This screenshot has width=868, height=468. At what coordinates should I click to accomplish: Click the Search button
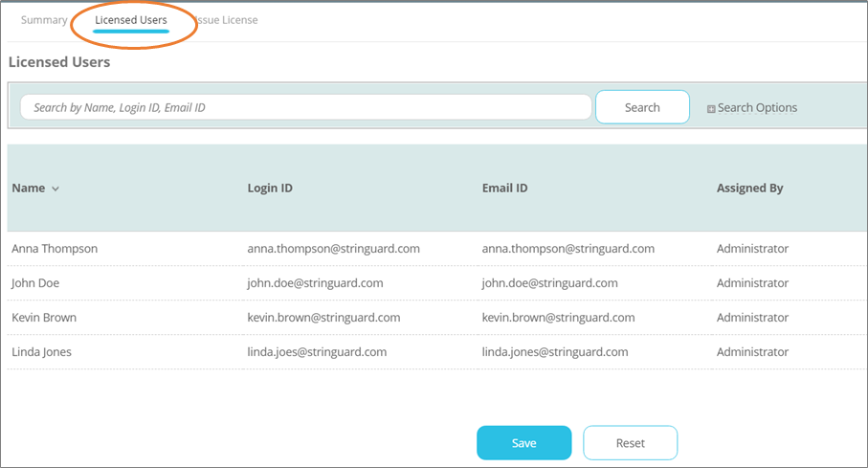642,107
